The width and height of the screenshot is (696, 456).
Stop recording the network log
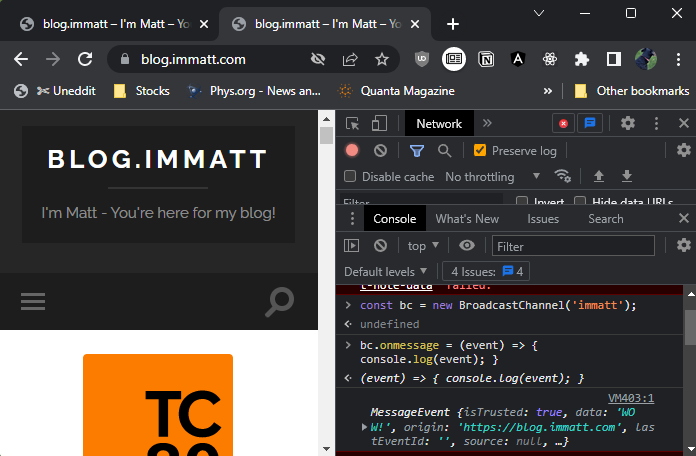click(x=352, y=151)
